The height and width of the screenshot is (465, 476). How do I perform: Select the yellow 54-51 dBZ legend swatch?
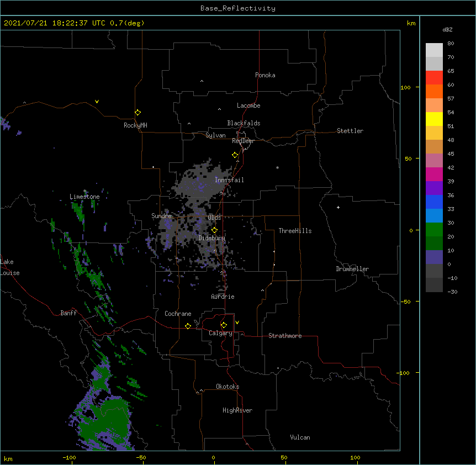(x=434, y=119)
